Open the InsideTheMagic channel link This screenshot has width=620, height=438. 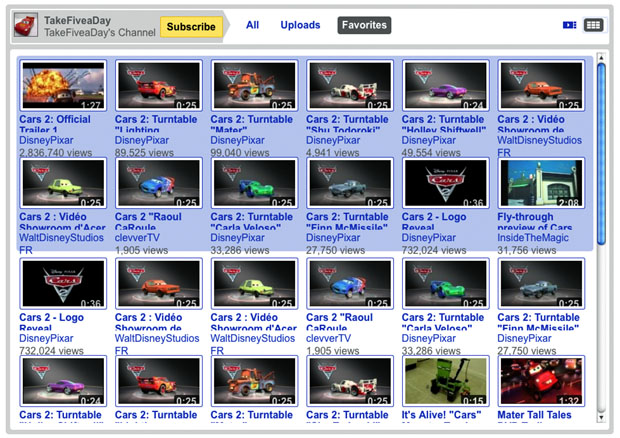tap(533, 238)
